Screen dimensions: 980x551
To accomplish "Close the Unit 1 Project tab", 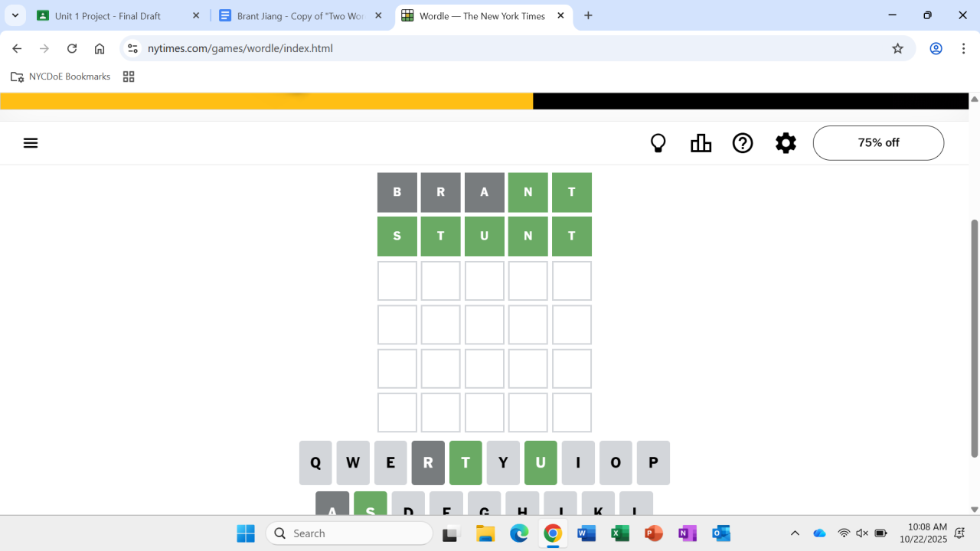I will [196, 15].
